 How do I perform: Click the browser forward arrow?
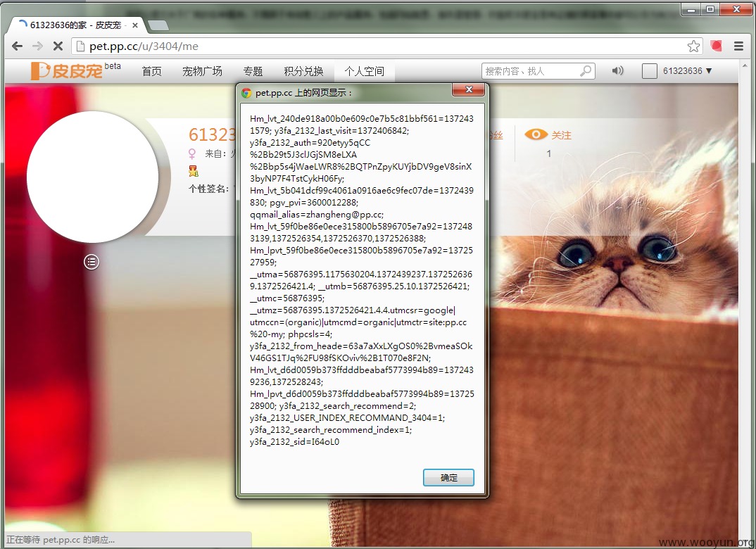tap(37, 46)
